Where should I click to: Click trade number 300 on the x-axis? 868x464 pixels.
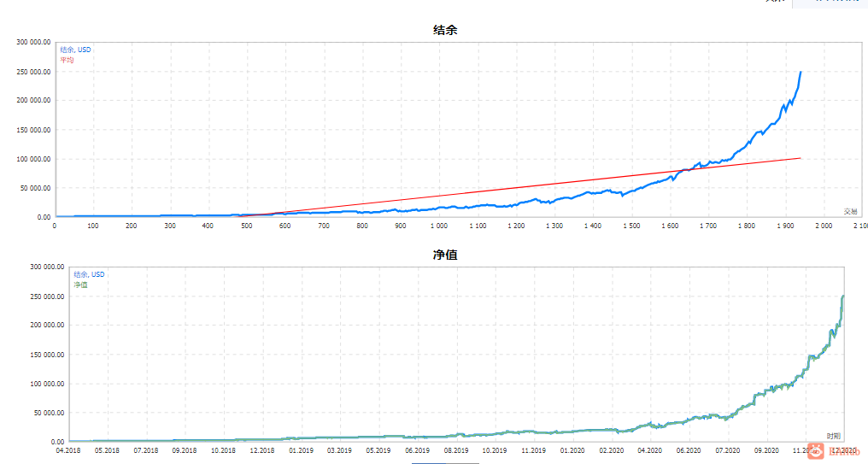pyautogui.click(x=170, y=226)
